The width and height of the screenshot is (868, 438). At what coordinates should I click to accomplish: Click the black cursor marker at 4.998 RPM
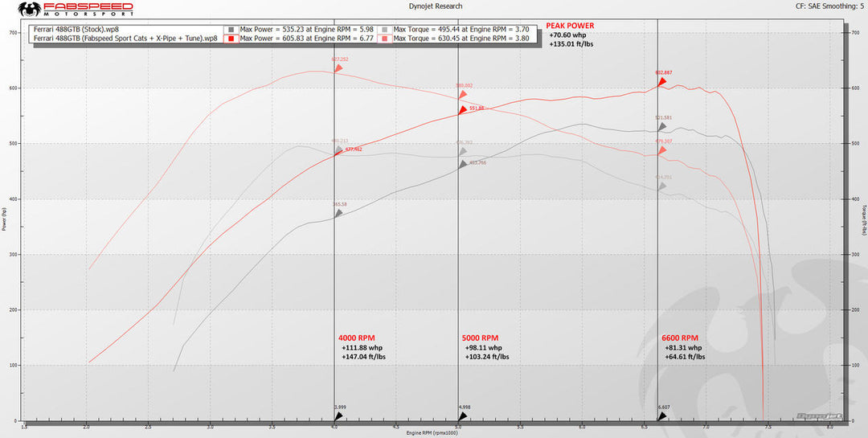pos(462,416)
